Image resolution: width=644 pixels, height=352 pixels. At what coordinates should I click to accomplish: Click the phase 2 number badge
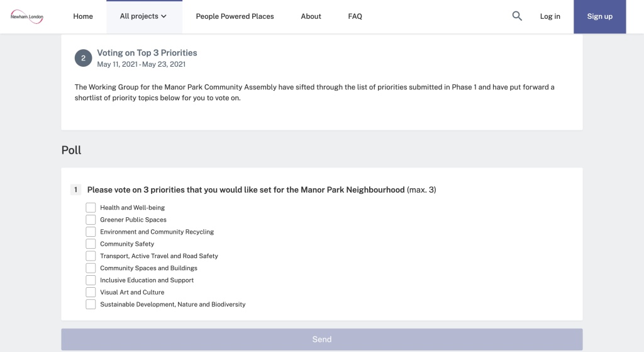(84, 58)
